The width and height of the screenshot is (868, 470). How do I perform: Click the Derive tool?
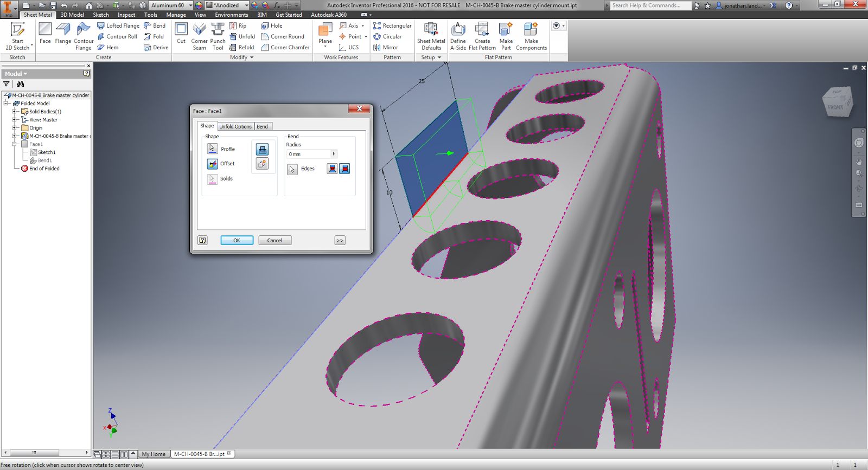[156, 47]
